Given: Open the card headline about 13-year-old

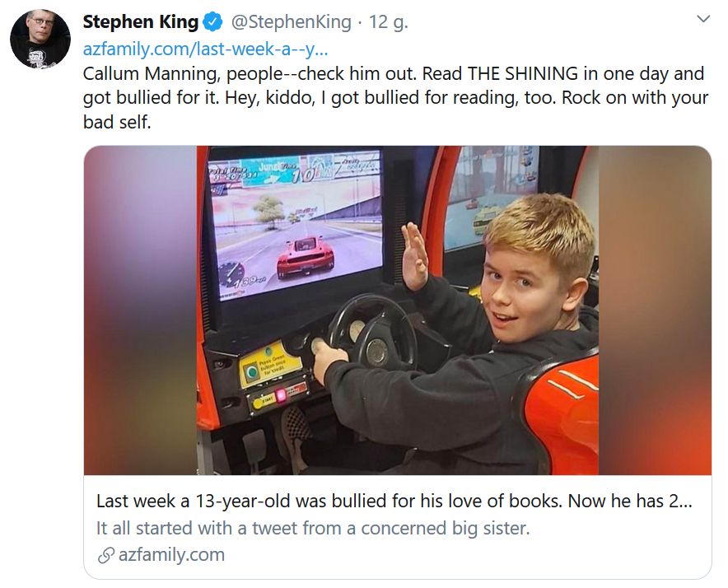Looking at the screenshot, I should click(x=394, y=501).
